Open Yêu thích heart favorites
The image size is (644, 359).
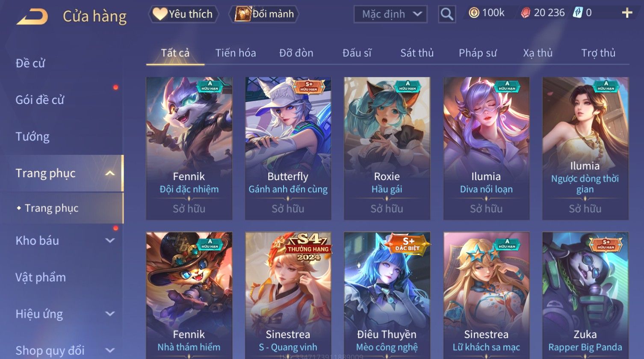(x=183, y=14)
